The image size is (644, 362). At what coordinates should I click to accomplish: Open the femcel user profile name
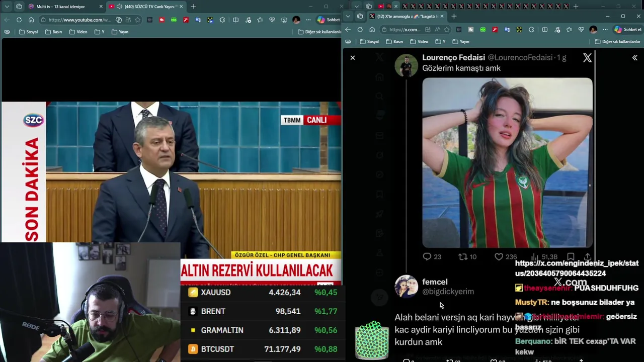(435, 282)
